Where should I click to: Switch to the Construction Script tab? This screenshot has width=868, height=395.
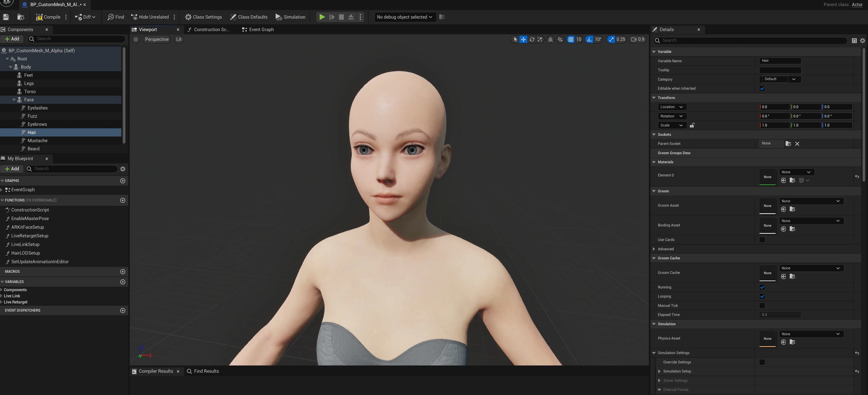208,30
